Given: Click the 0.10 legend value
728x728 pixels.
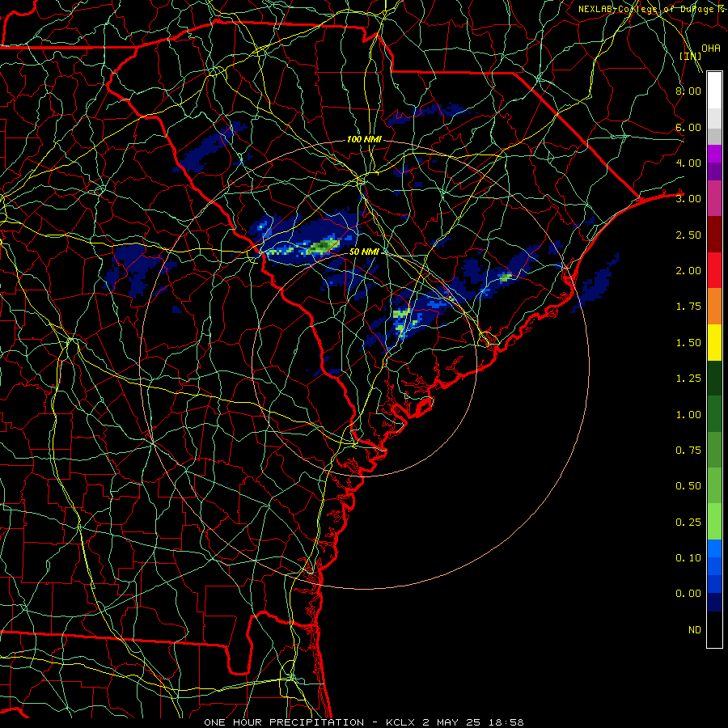Looking at the screenshot, I should (x=688, y=558).
